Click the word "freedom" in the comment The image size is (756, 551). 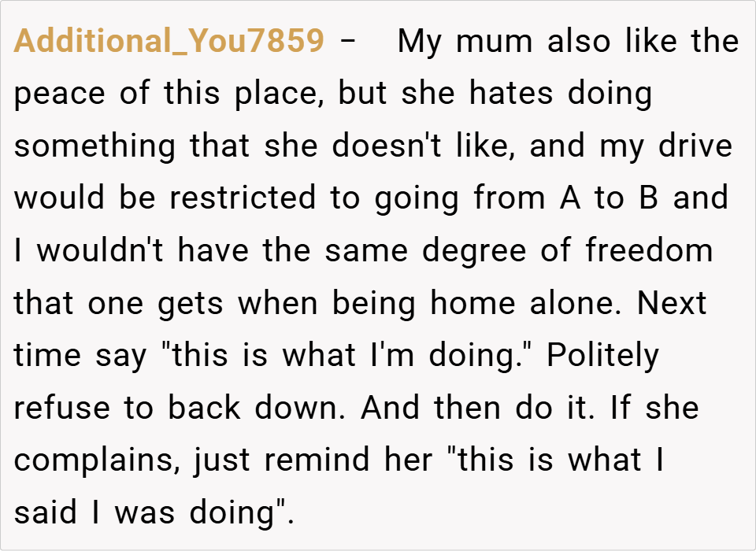pos(649,251)
